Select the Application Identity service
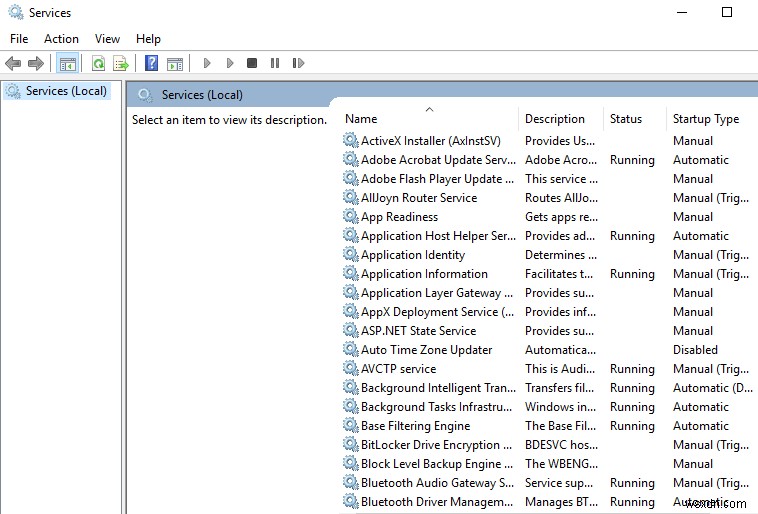The width and height of the screenshot is (758, 514). point(549,255)
